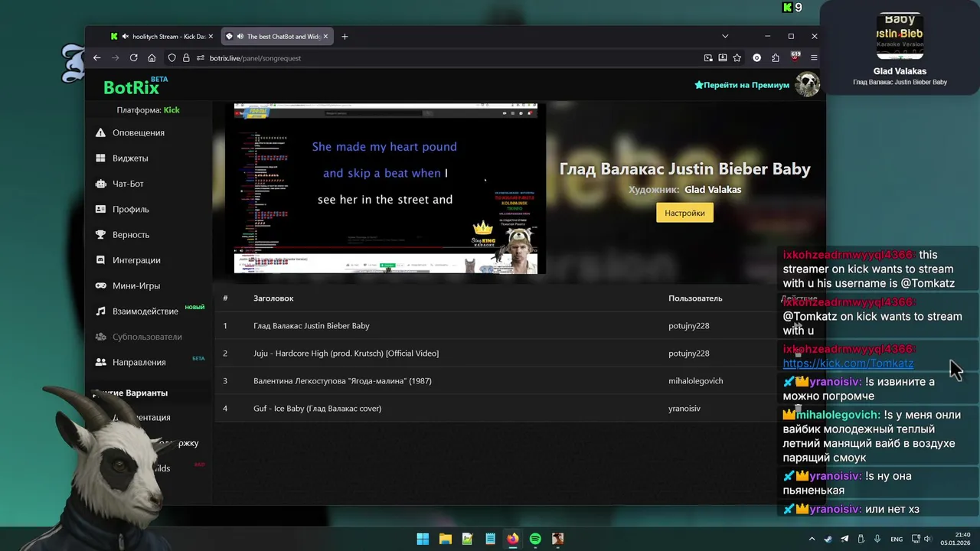Bookmark this page with the star

[737, 57]
